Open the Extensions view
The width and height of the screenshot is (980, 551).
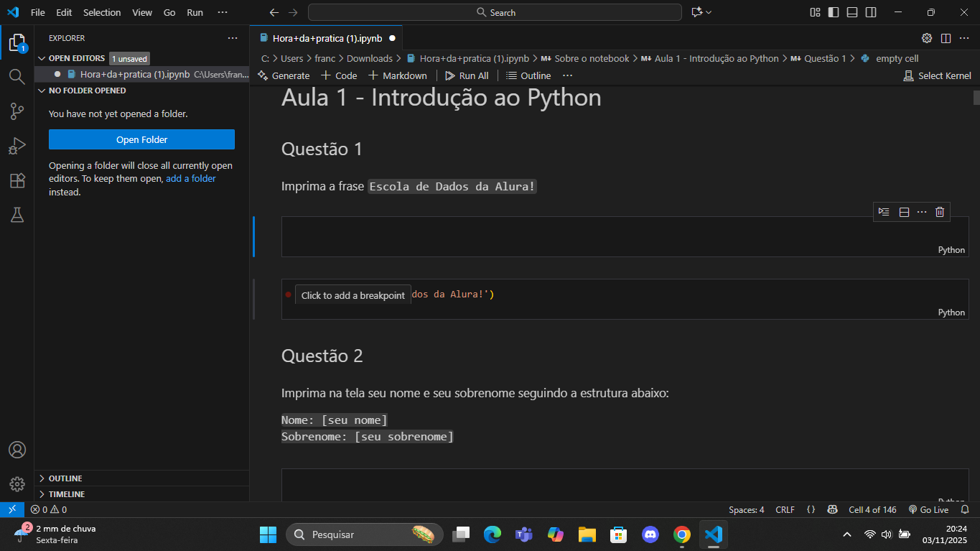pos(17,181)
